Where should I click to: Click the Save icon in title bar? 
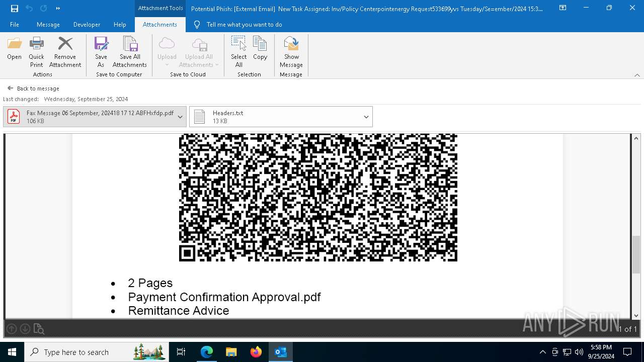point(14,8)
